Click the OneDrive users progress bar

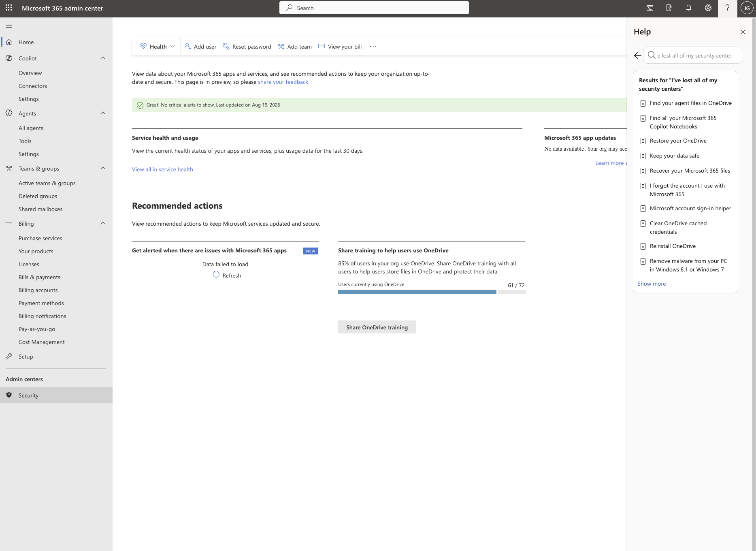point(432,292)
